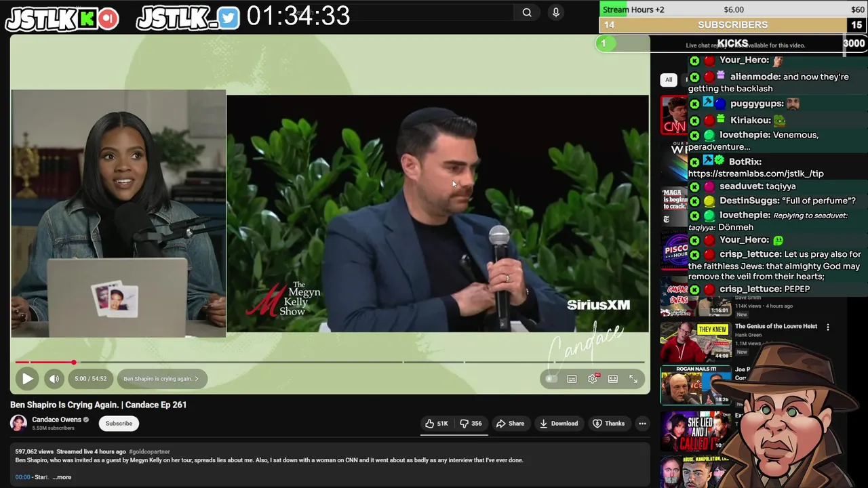Open the YouTube search magnifier icon
This screenshot has height=488, width=868.
tap(527, 12)
